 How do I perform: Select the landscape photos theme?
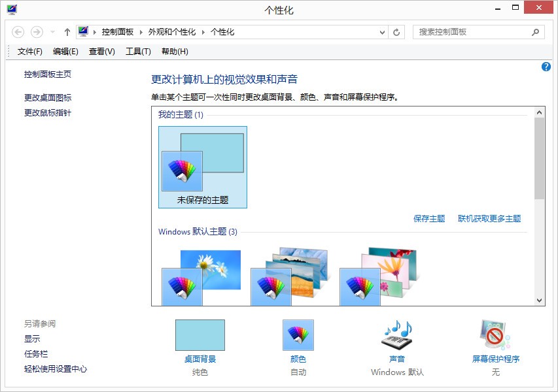[x=289, y=276]
